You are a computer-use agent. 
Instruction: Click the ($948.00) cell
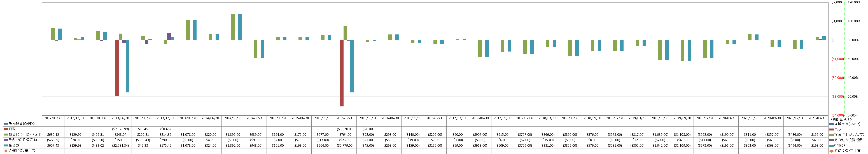[x=255, y=146]
